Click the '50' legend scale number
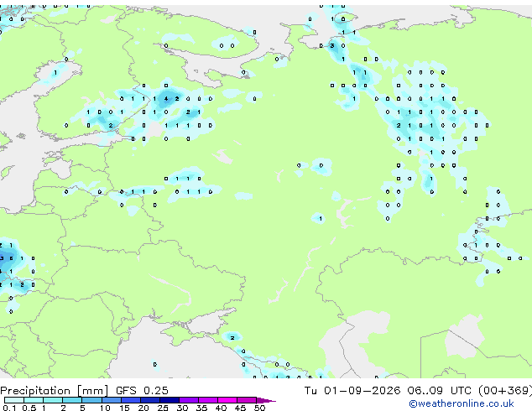Image resolution: width=532 pixels, height=411 pixels. coord(259,408)
